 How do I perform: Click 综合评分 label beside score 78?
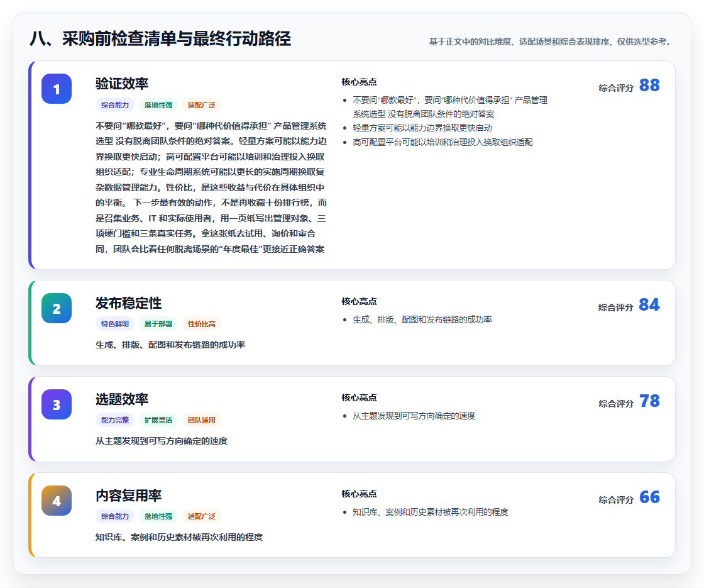coord(616,403)
